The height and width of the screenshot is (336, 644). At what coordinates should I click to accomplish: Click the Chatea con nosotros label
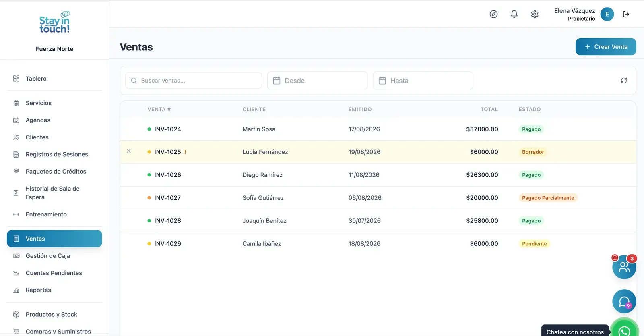tap(575, 332)
